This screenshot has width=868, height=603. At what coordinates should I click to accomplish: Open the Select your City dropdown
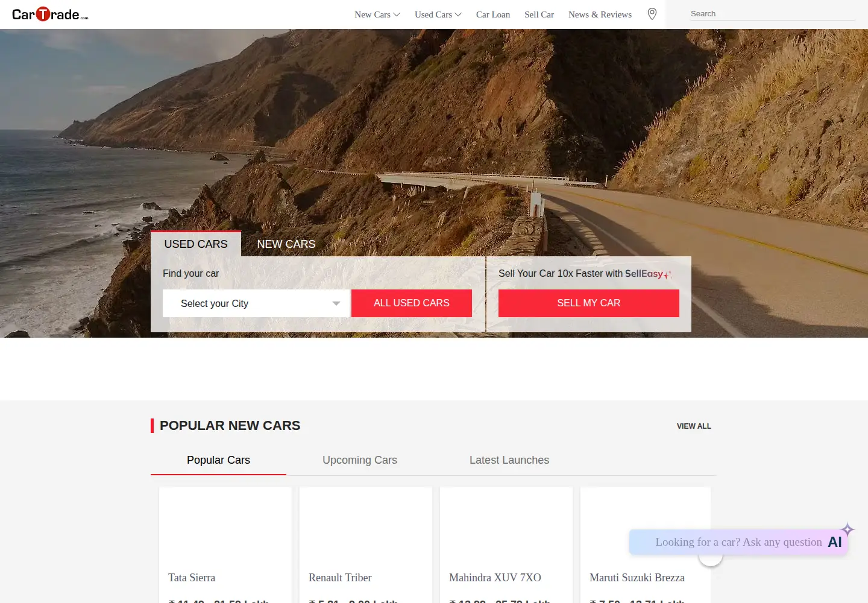[256, 303]
